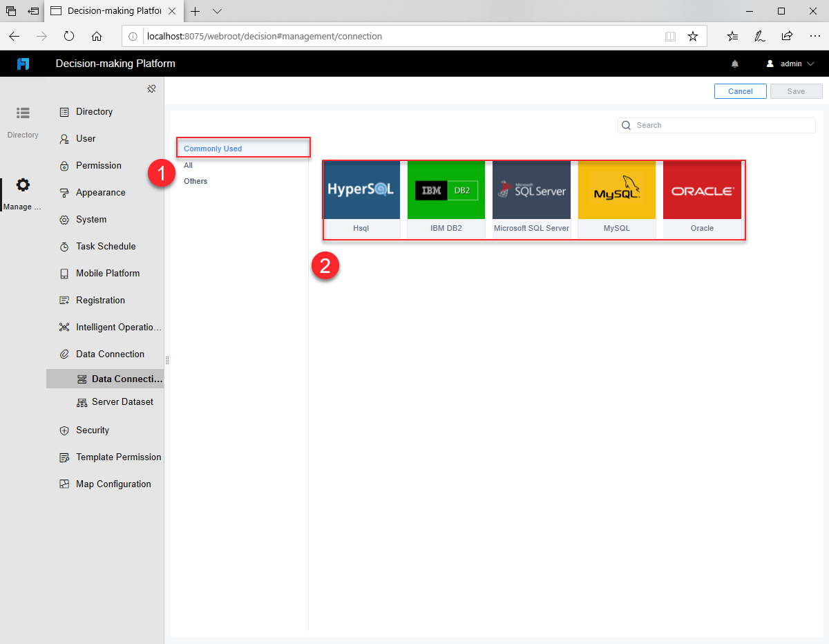Click the Decision-making Platform title

pos(115,64)
